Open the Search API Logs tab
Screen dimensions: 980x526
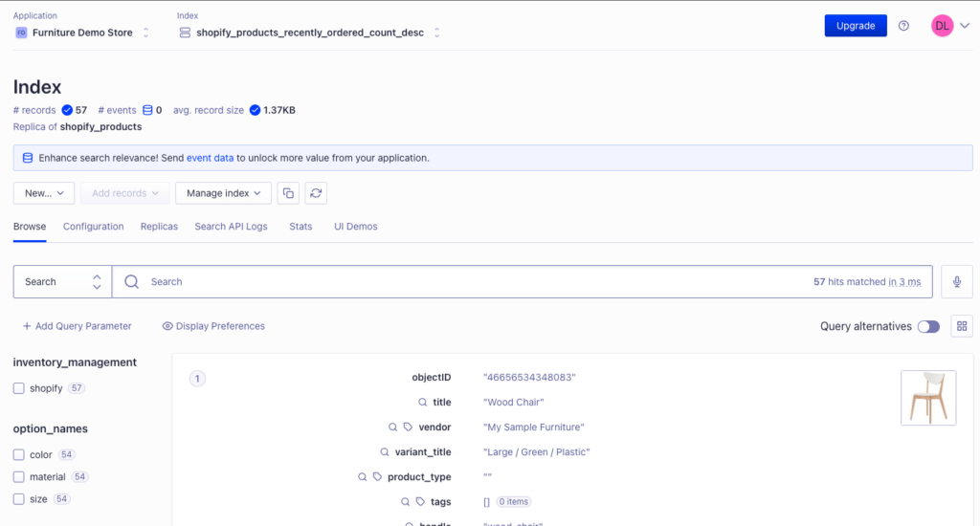click(x=231, y=227)
